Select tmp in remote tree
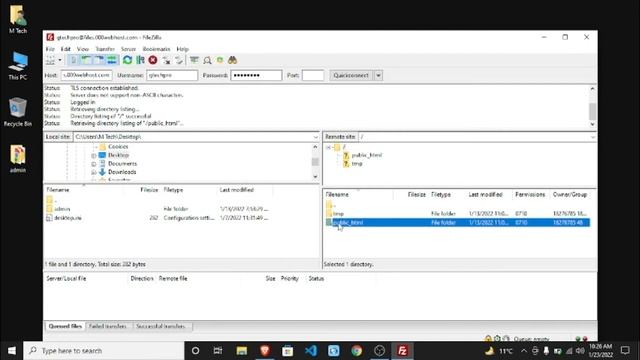The height and width of the screenshot is (360, 640). (357, 164)
